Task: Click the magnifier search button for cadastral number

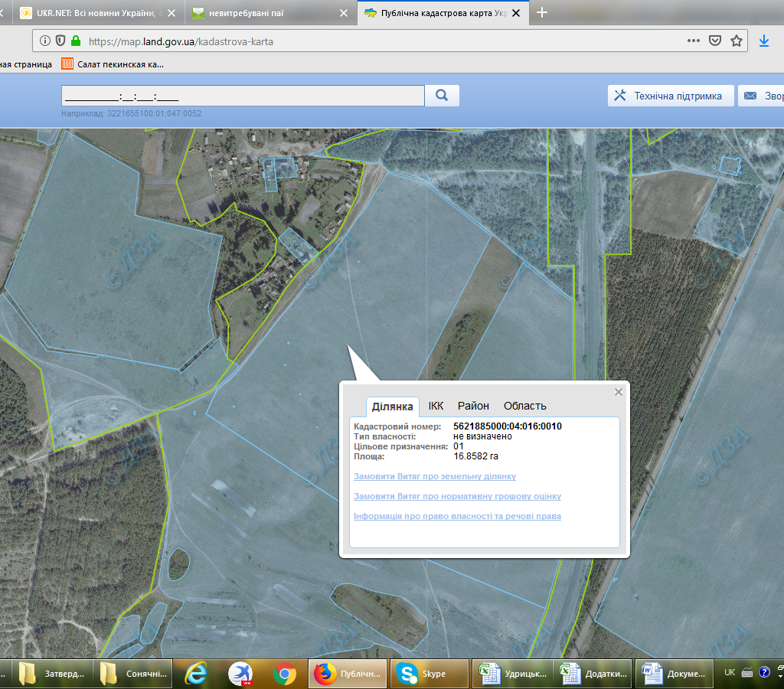Action: coord(442,96)
